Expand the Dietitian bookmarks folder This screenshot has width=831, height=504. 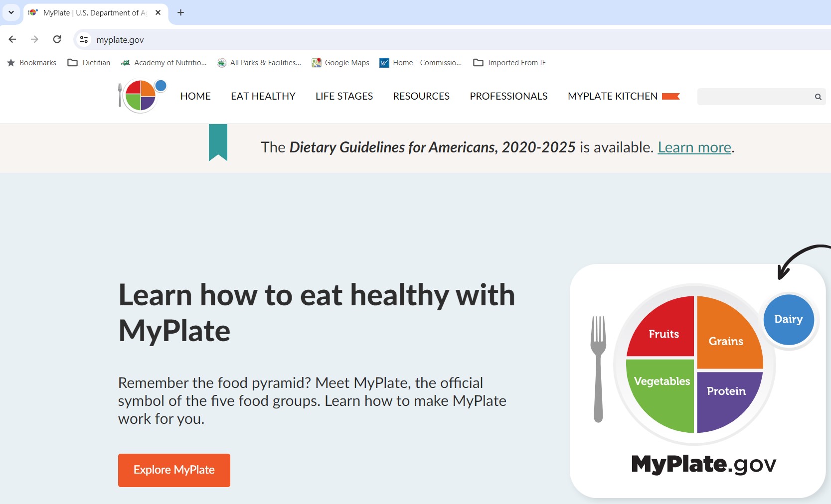89,62
